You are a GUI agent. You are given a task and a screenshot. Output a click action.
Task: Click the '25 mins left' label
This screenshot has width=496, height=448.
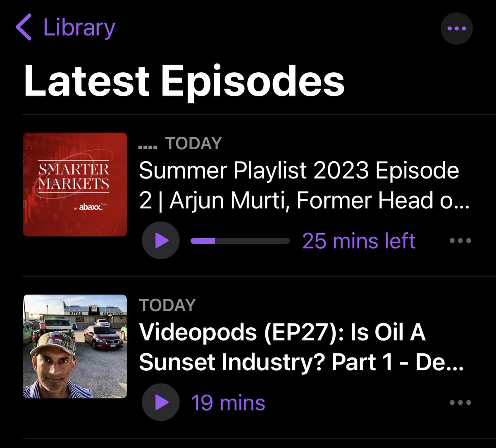pos(359,241)
